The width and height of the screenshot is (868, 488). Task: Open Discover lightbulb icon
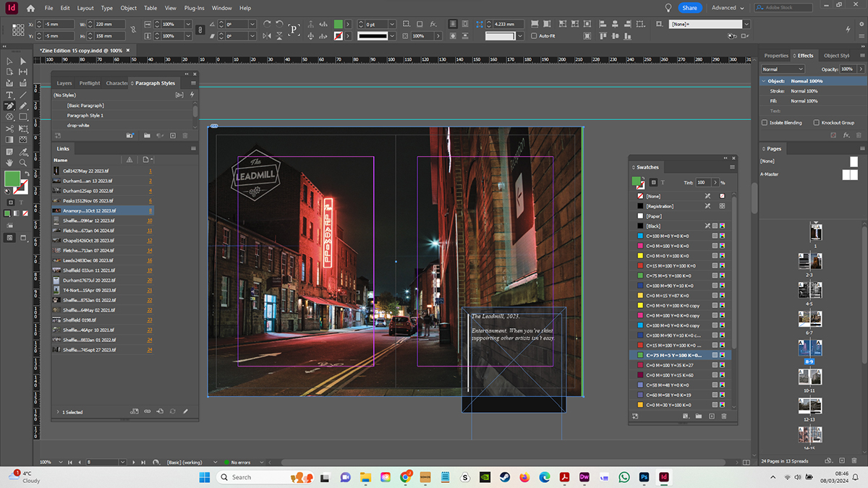668,8
